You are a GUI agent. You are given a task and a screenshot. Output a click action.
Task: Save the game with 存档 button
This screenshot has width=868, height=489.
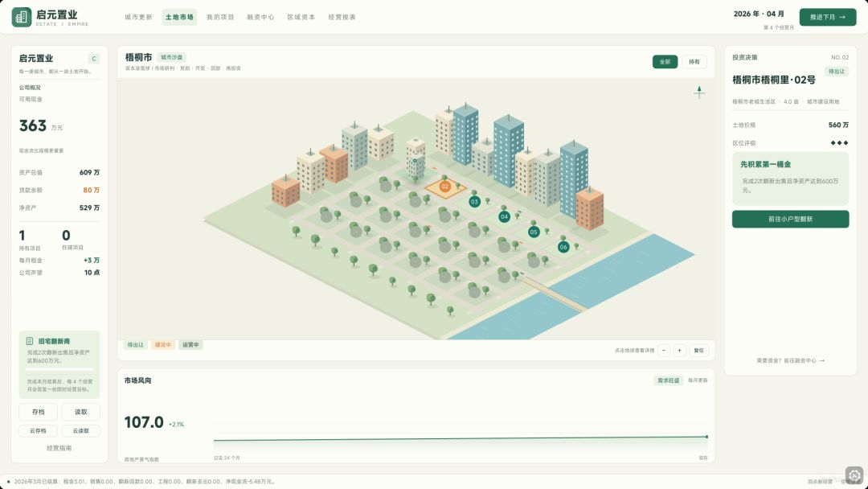[39, 412]
